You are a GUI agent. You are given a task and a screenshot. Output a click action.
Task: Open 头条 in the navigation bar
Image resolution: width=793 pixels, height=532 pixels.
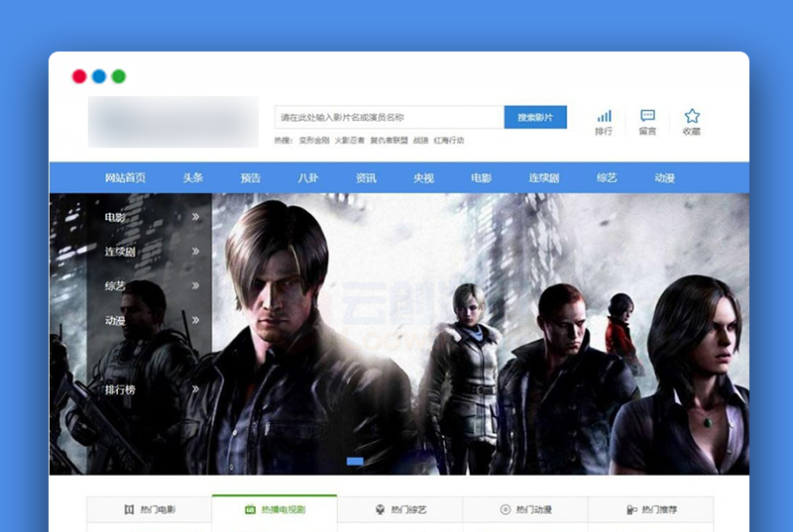pyautogui.click(x=192, y=178)
